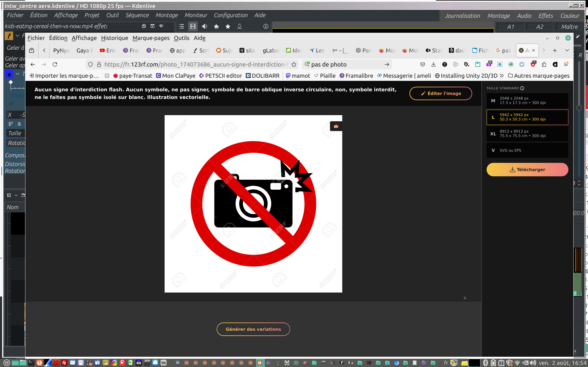The image size is (588, 367).
Task: Open Firefox hamburger application menu
Action: point(566,64)
